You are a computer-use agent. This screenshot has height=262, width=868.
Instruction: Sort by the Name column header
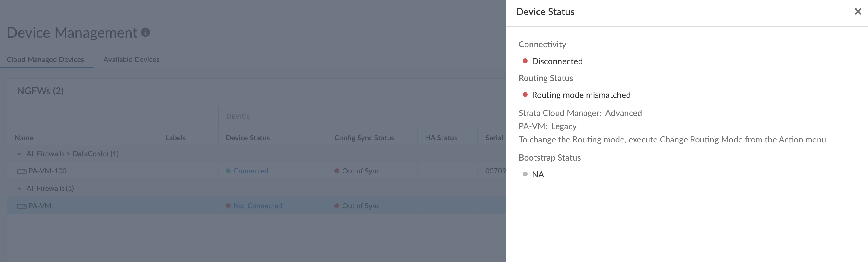coord(24,138)
